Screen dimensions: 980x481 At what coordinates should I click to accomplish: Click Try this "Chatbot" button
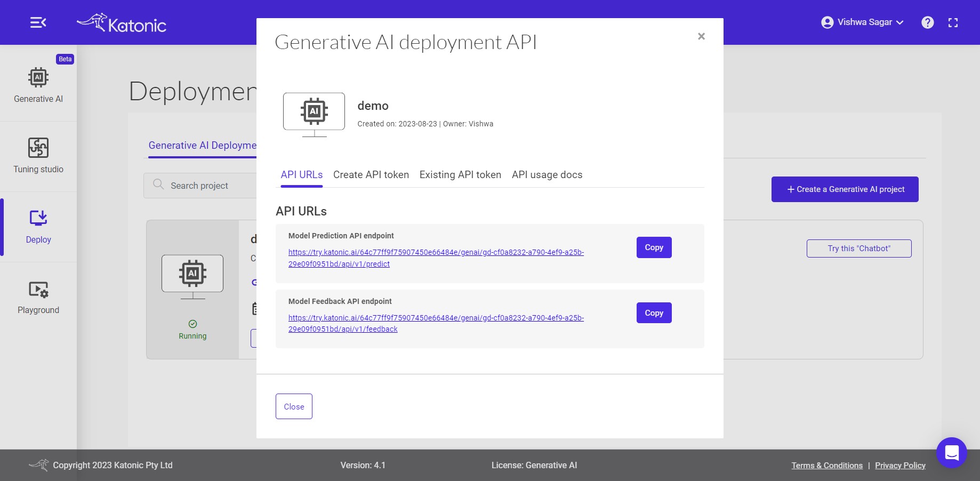click(x=859, y=248)
